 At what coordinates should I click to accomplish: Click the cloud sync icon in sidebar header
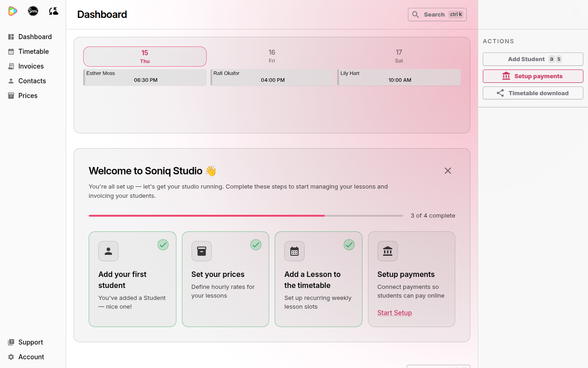[53, 11]
